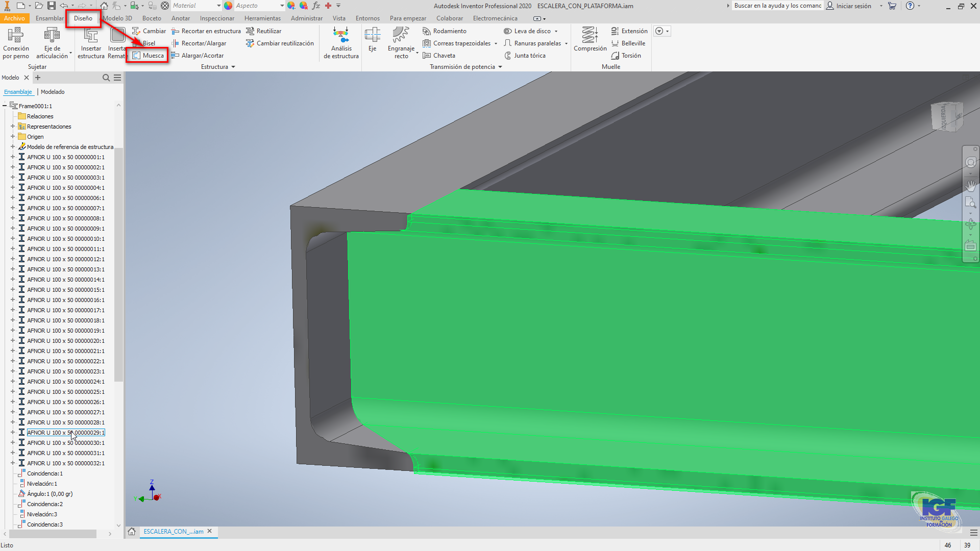Expand the Transmisión de potencia panel options
Image resolution: width=980 pixels, height=551 pixels.
pyautogui.click(x=500, y=66)
